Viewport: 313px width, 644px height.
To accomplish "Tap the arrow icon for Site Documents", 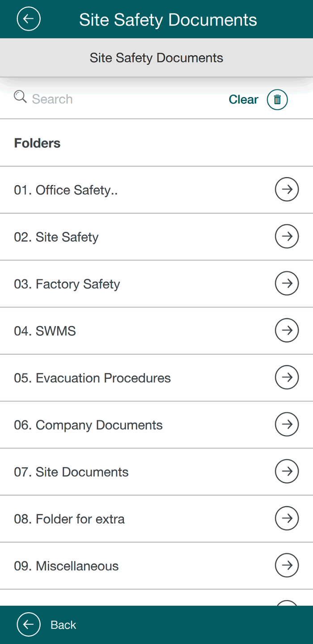I will [287, 471].
